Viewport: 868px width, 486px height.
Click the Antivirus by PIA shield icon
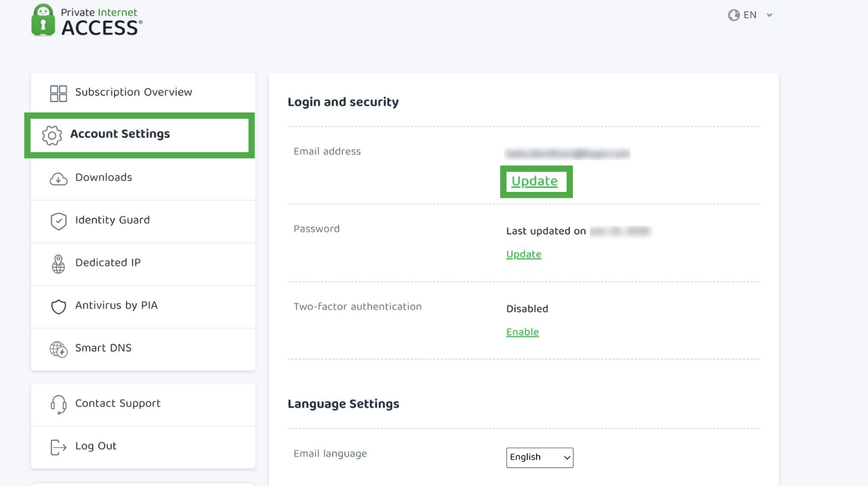(x=59, y=306)
